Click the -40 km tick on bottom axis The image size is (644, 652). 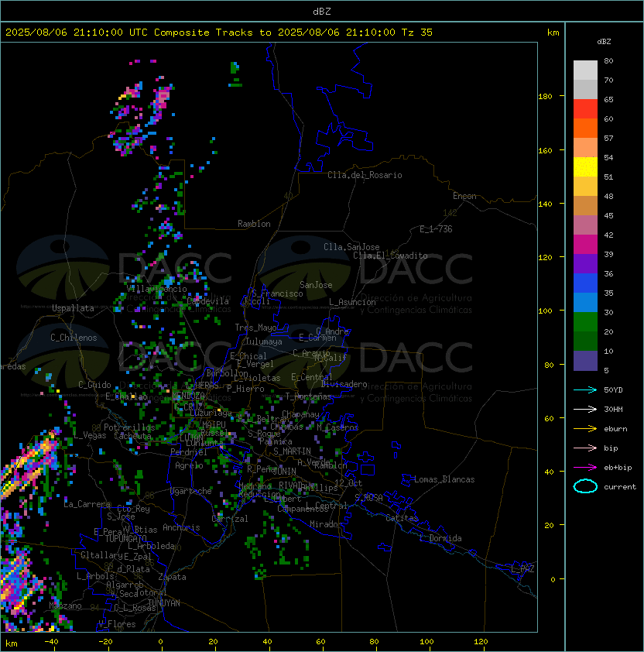52,642
